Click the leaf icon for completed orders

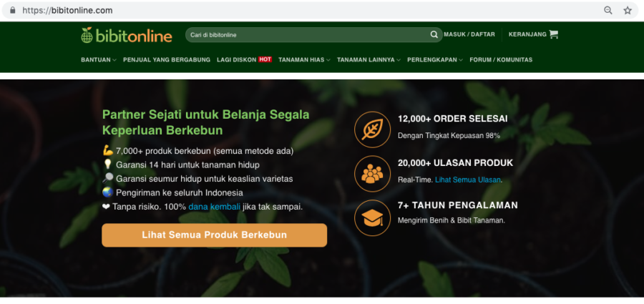[x=372, y=129]
